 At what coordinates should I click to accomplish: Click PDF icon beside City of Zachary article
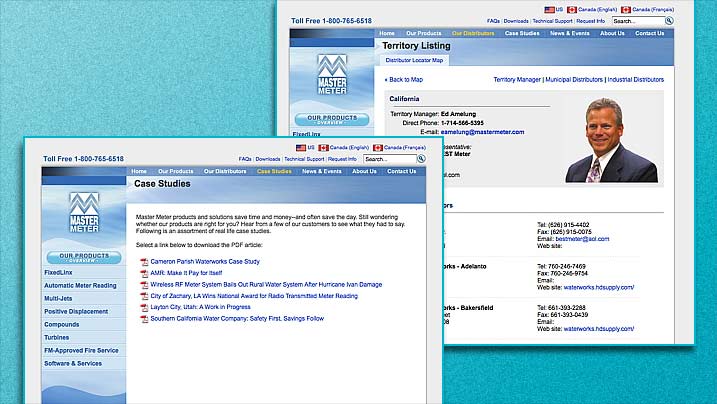click(x=144, y=296)
